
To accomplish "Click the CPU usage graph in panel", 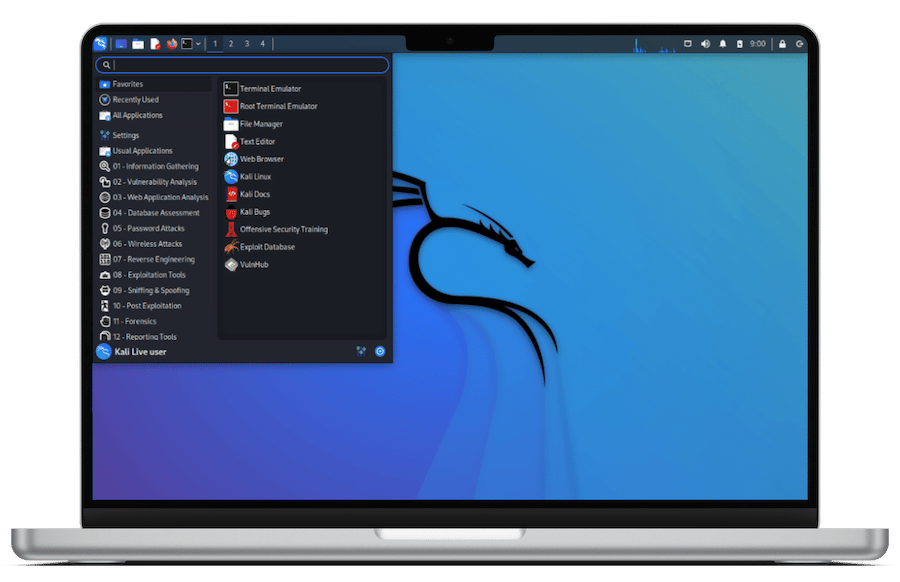I will point(654,45).
